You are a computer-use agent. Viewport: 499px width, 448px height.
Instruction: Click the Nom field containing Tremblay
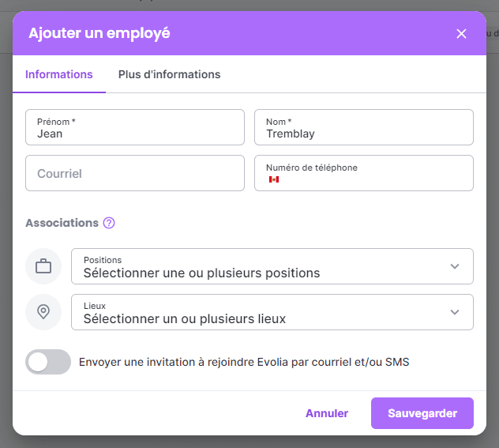(364, 128)
